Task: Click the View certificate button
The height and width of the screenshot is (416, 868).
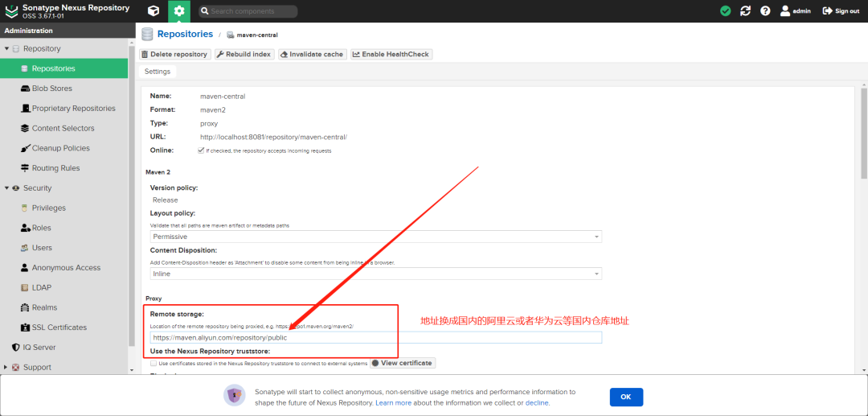Action: pos(403,363)
